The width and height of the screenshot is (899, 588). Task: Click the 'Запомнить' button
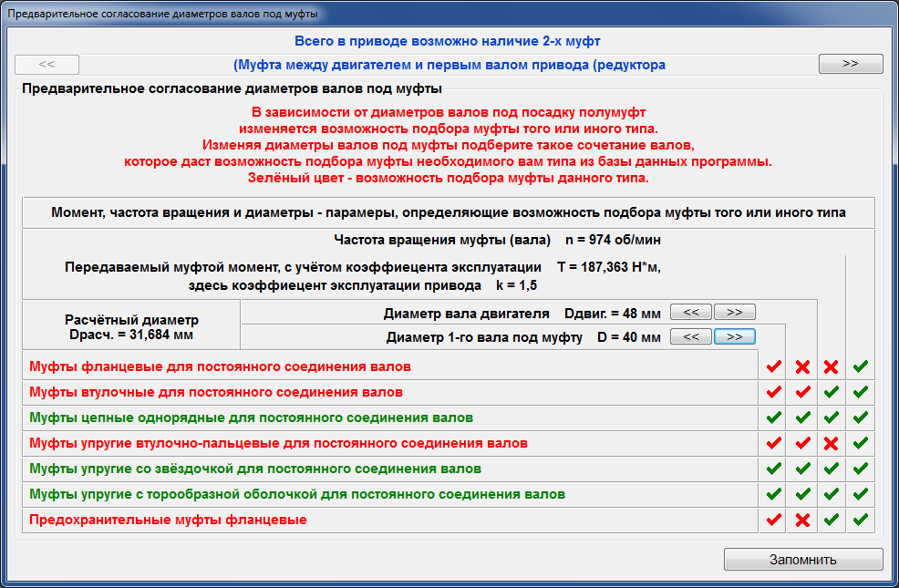(x=803, y=560)
